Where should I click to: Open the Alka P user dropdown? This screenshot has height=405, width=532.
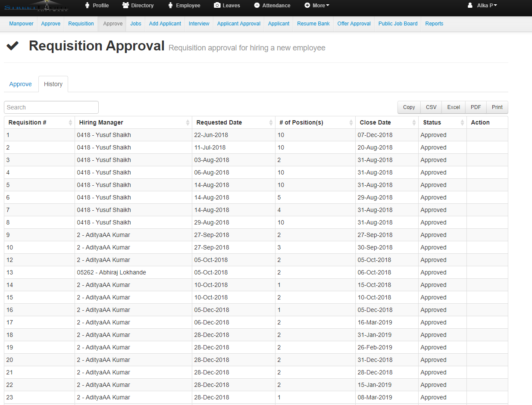(x=482, y=5)
